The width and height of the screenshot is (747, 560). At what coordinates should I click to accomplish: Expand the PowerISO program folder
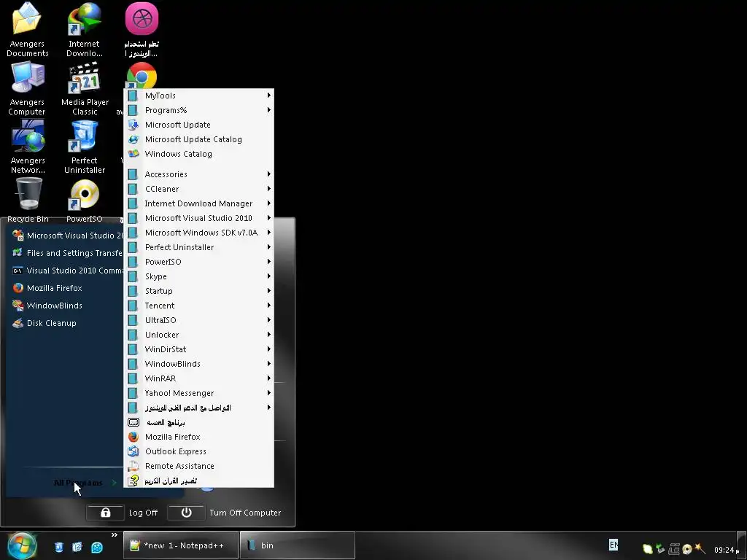point(198,262)
